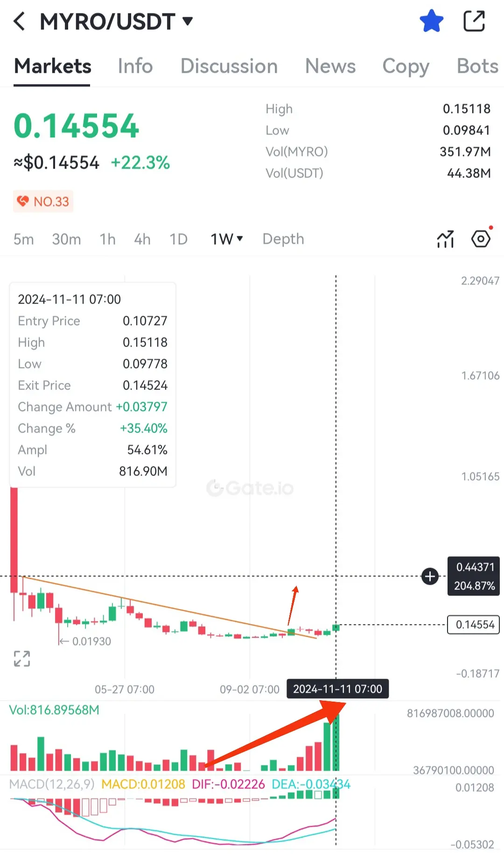
Task: Expand chart to fullscreen icon
Action: pyautogui.click(x=22, y=659)
